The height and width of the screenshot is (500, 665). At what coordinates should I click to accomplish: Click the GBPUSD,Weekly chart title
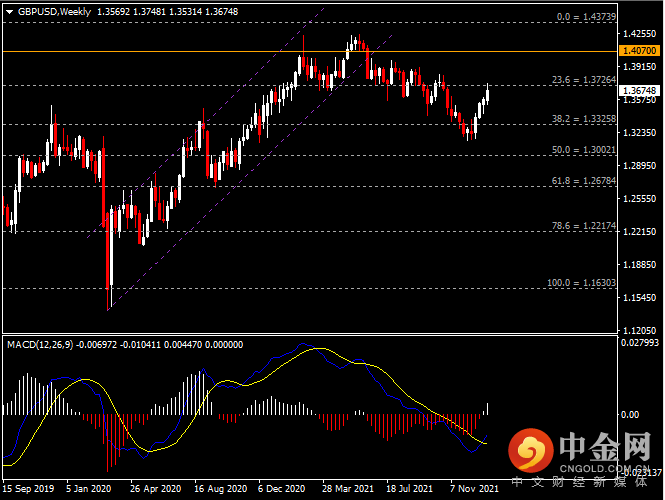54,12
